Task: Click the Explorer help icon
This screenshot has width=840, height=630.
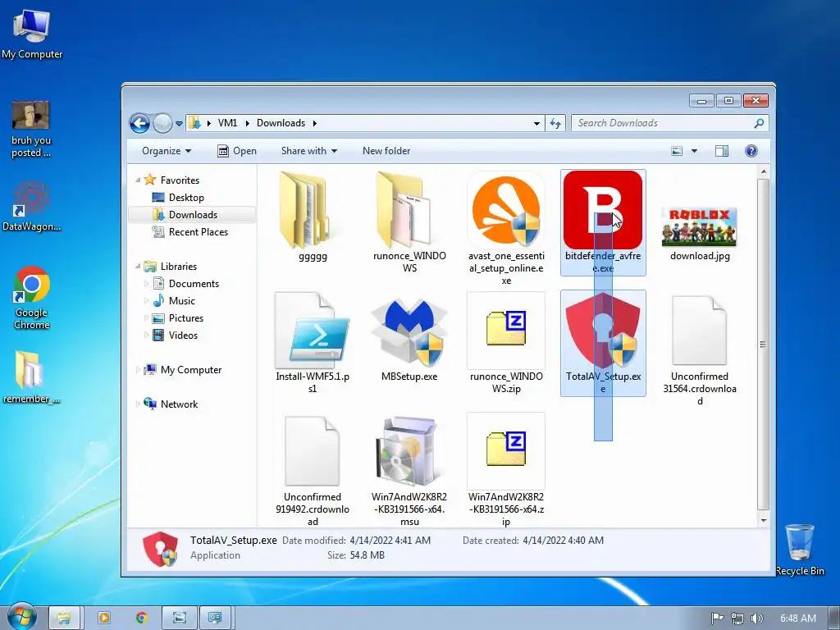Action: click(x=751, y=151)
